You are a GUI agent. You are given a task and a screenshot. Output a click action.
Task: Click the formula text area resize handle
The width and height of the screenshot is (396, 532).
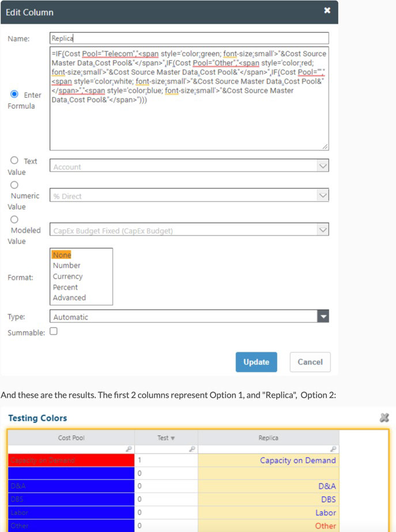[x=325, y=147]
